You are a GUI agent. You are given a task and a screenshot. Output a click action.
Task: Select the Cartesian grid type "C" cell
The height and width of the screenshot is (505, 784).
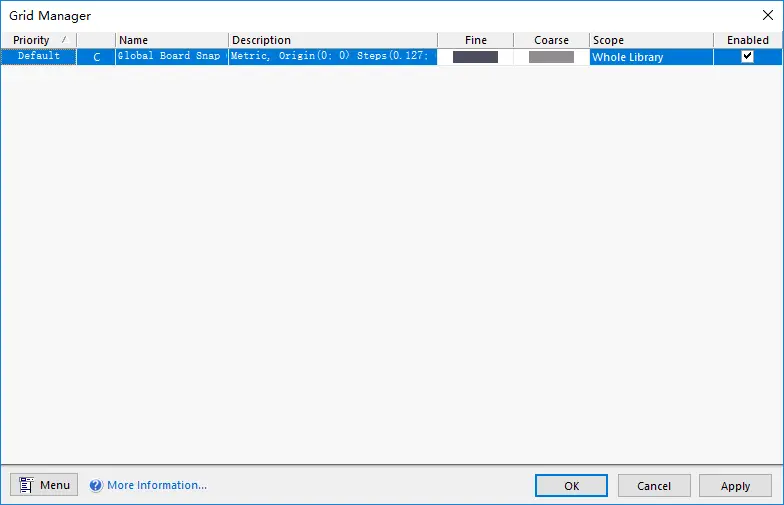96,57
